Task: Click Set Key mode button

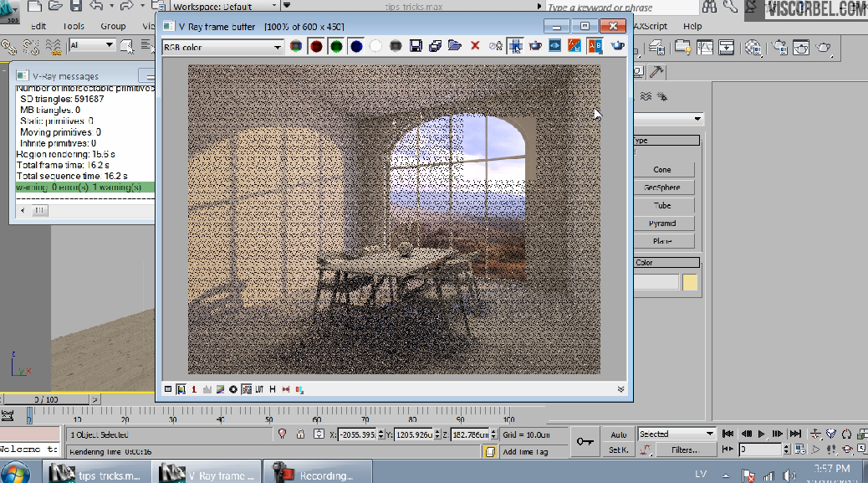Action: click(x=618, y=450)
